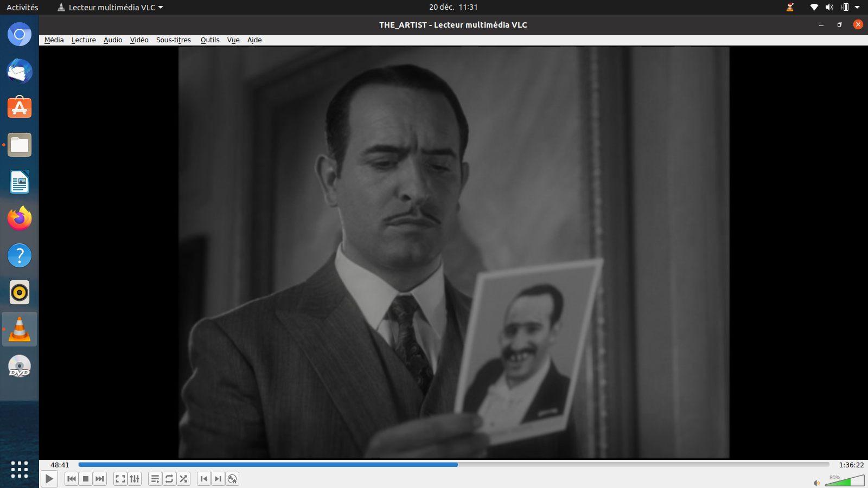
Task: Click the playback seek bar
Action: [454, 465]
